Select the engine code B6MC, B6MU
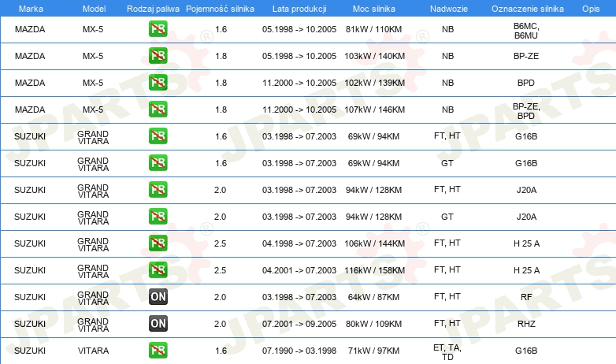The image size is (616, 364). pos(526,31)
